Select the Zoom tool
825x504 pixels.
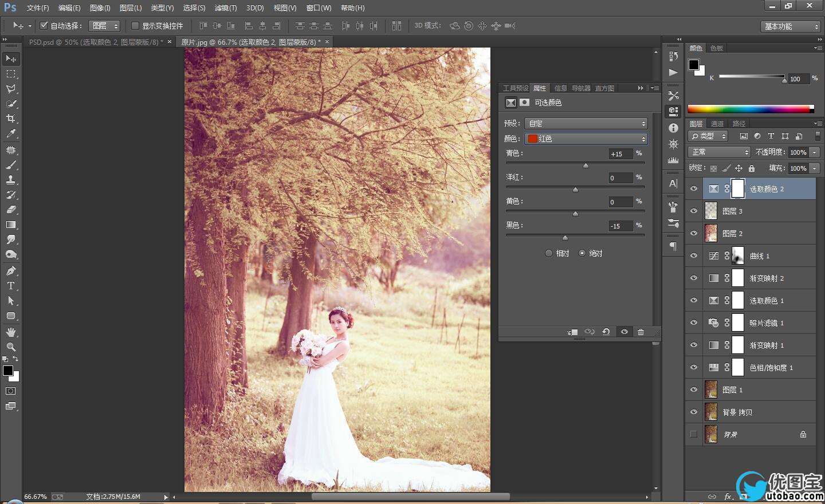point(11,347)
